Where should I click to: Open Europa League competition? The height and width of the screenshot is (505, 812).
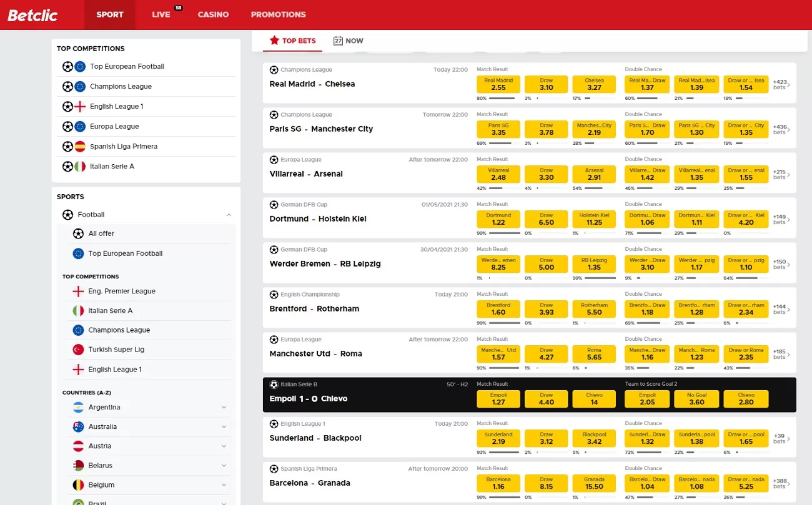click(x=114, y=126)
